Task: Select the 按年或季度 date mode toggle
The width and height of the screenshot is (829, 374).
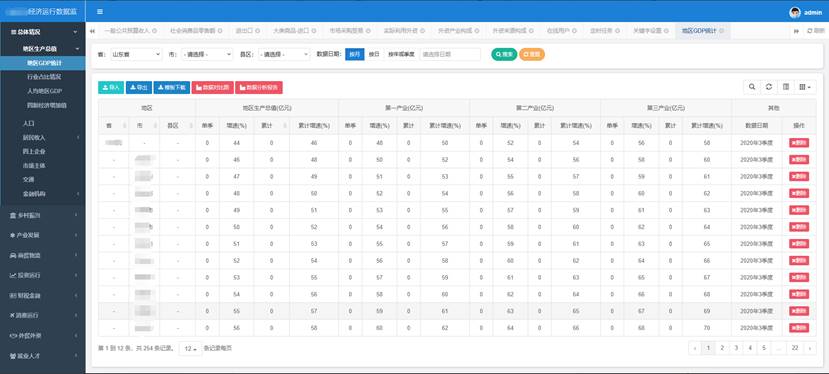Action: tap(401, 54)
